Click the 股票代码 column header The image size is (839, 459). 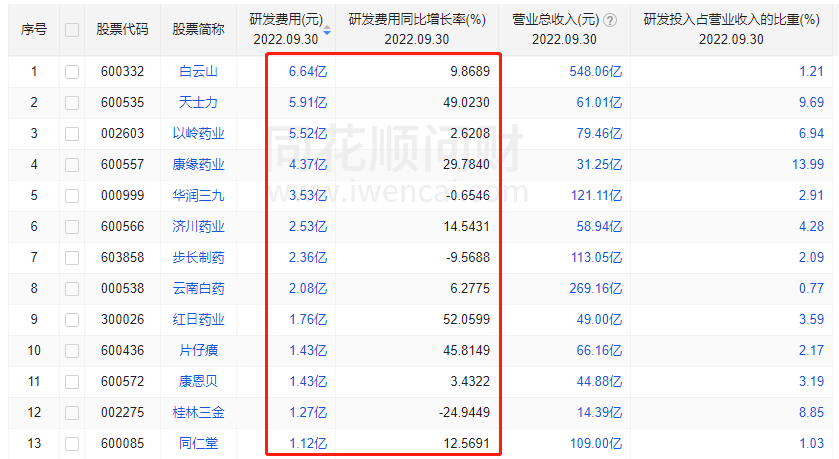point(122,29)
